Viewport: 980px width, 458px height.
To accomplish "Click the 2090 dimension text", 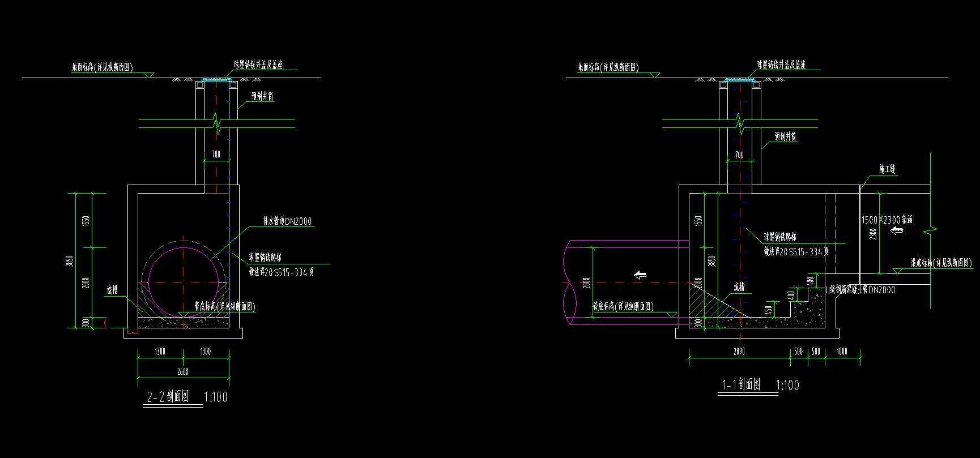I will point(739,351).
